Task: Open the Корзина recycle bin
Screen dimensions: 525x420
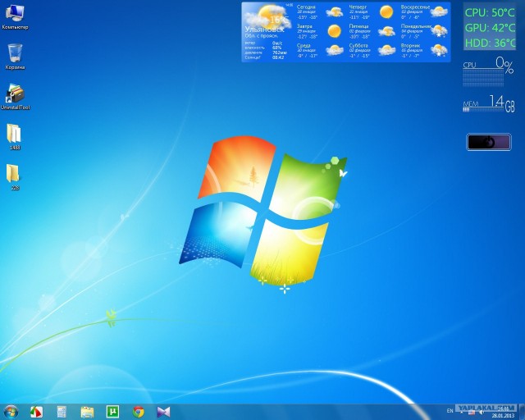Action: [x=15, y=54]
